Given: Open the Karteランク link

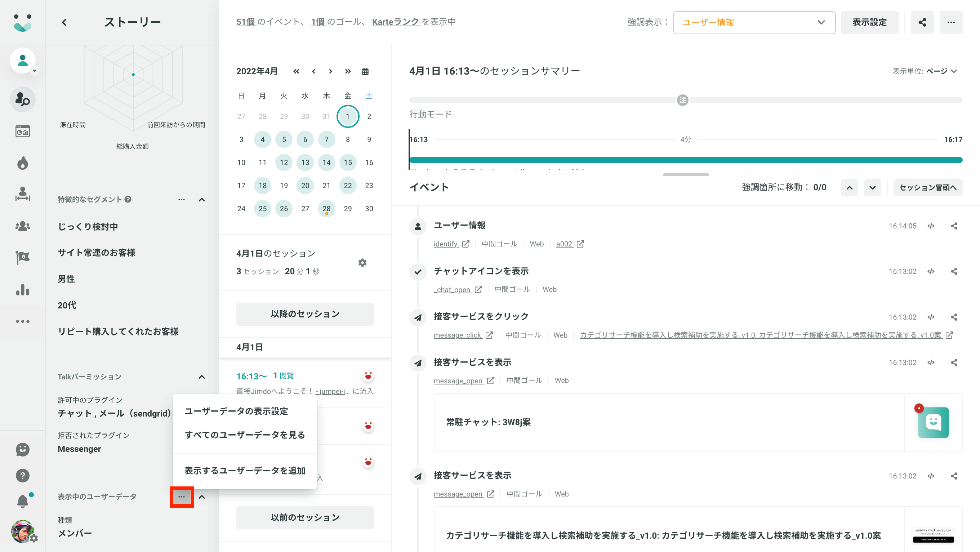Looking at the screenshot, I should (396, 22).
